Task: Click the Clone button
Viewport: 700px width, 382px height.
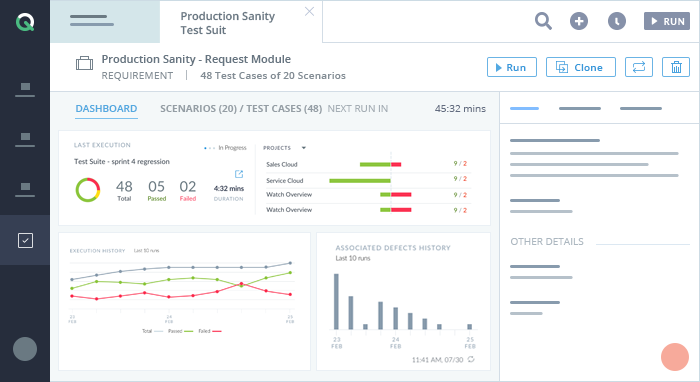Action: [581, 67]
